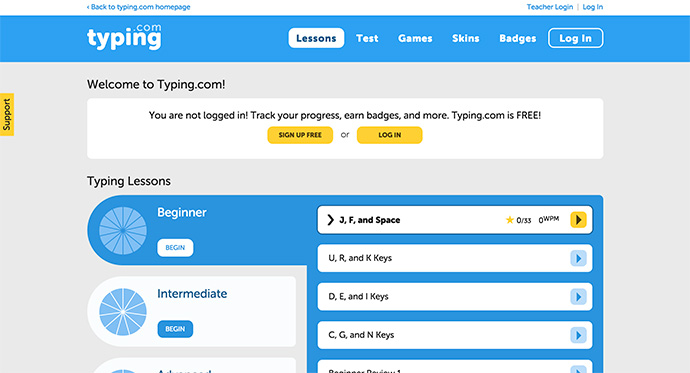
Task: Go to the Skins tab
Action: (x=466, y=38)
